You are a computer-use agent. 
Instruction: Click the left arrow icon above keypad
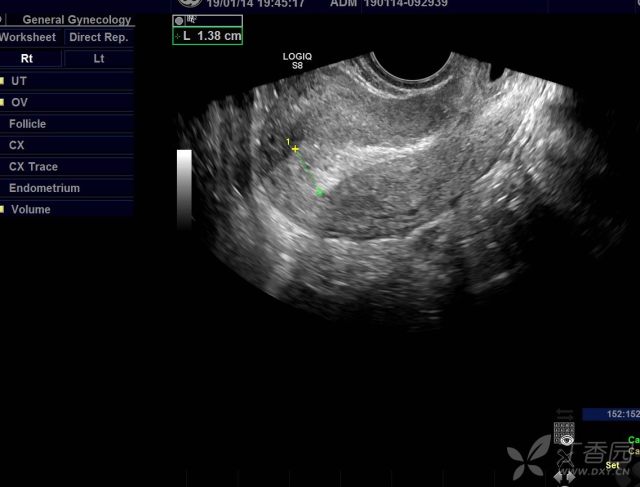565,412
